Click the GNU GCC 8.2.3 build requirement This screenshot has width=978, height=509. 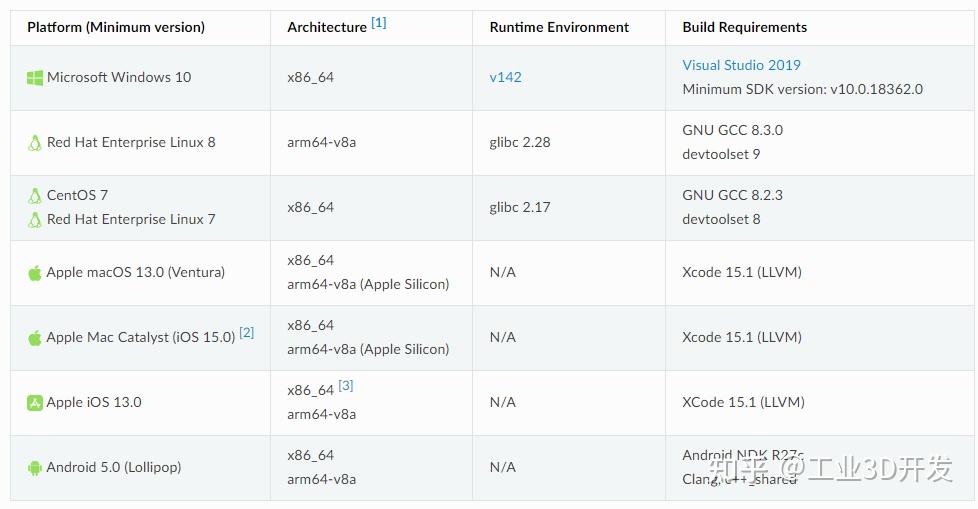click(732, 195)
